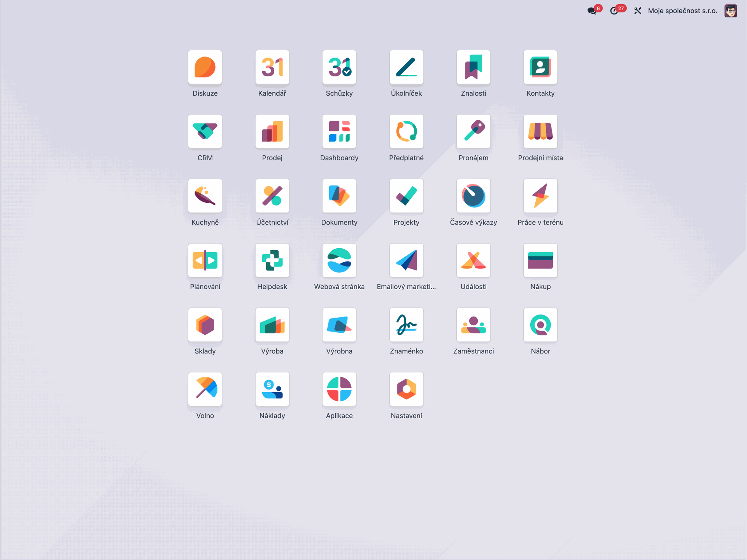The width and height of the screenshot is (747, 560).
Task: Open Moje společnost s.r.o. company switcher
Action: [x=682, y=11]
